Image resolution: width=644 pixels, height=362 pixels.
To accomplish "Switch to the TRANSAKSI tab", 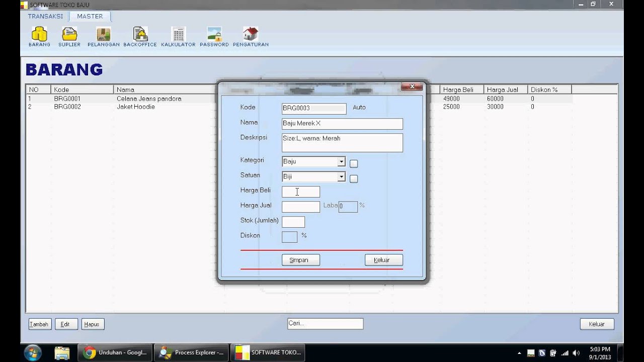I will [x=45, y=16].
